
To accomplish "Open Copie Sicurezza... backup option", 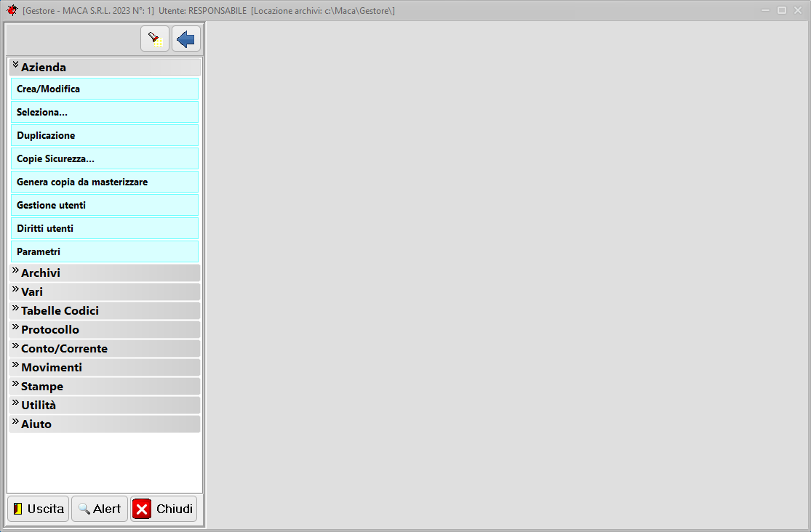I will pyautogui.click(x=105, y=158).
